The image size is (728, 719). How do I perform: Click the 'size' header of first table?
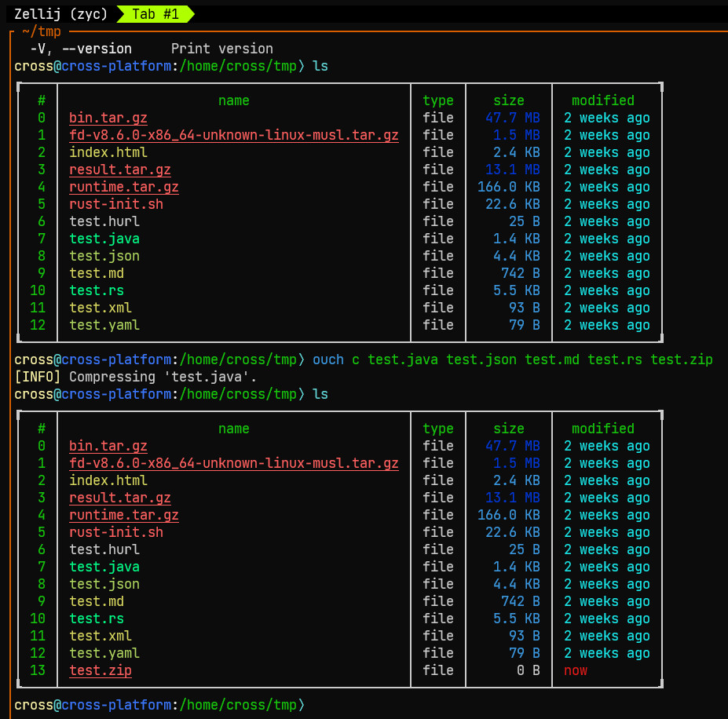tap(509, 100)
